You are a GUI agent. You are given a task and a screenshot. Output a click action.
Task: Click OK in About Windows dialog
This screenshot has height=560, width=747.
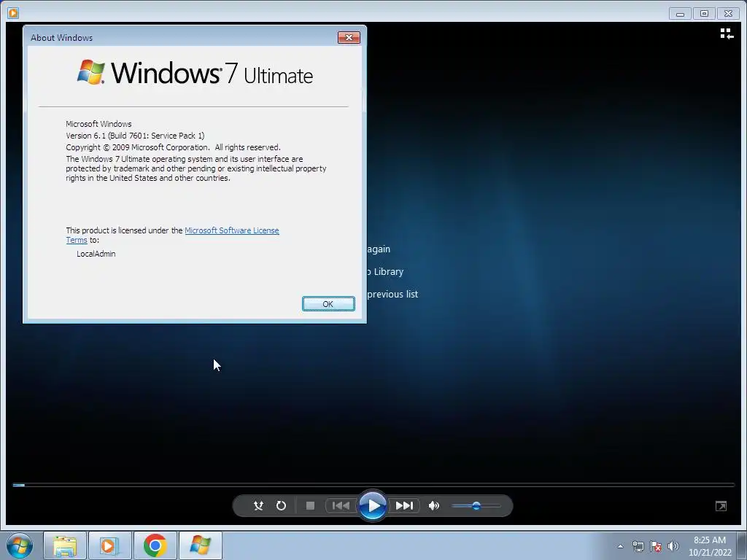click(x=328, y=304)
